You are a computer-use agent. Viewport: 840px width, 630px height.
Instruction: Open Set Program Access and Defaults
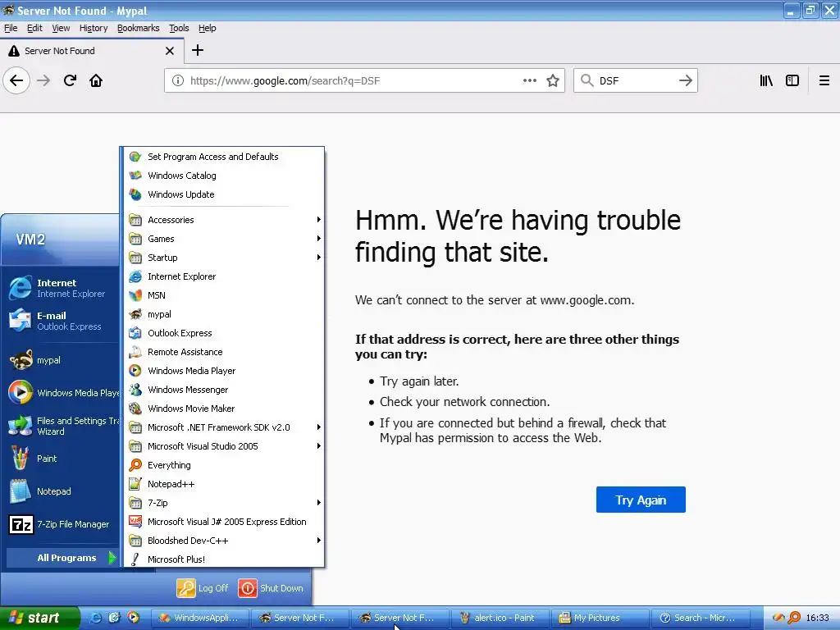pos(224,157)
